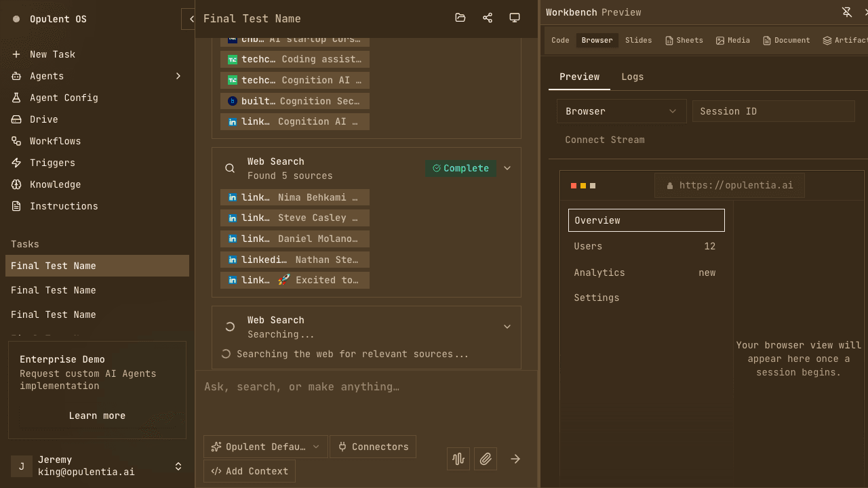Click the share icon next to Final Test Name
This screenshot has width=868, height=488.
pyautogui.click(x=487, y=18)
